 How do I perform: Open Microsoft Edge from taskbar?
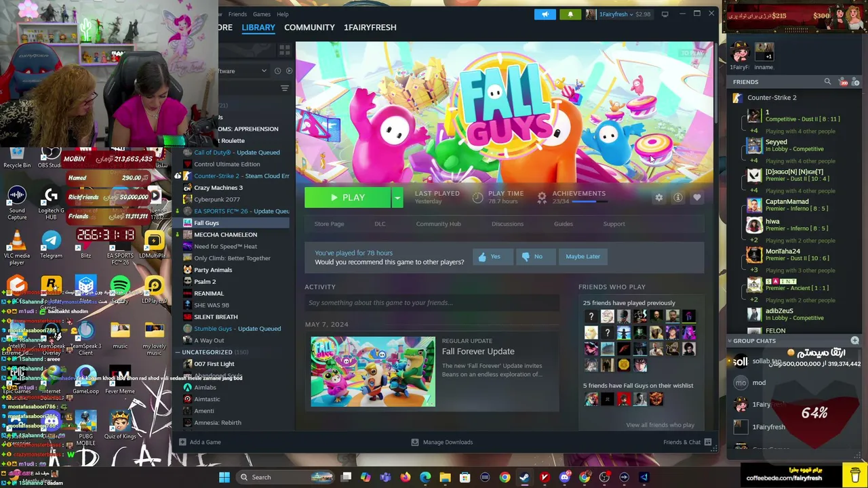pos(425,477)
